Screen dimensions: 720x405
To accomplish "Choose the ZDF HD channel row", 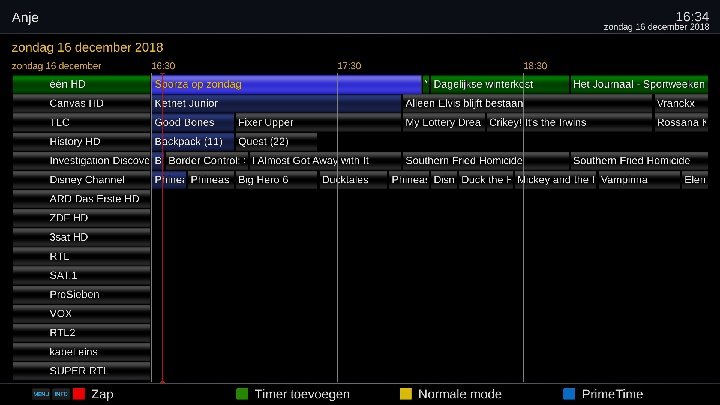I will point(81,218).
